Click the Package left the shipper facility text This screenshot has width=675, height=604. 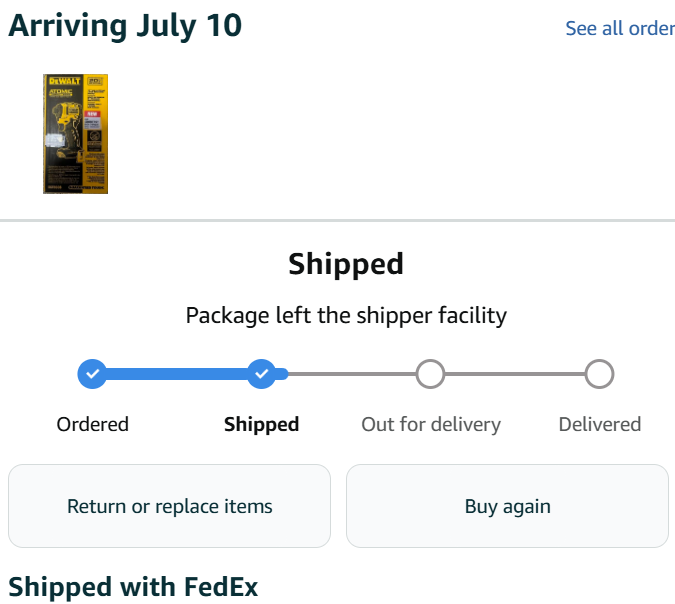[346, 316]
